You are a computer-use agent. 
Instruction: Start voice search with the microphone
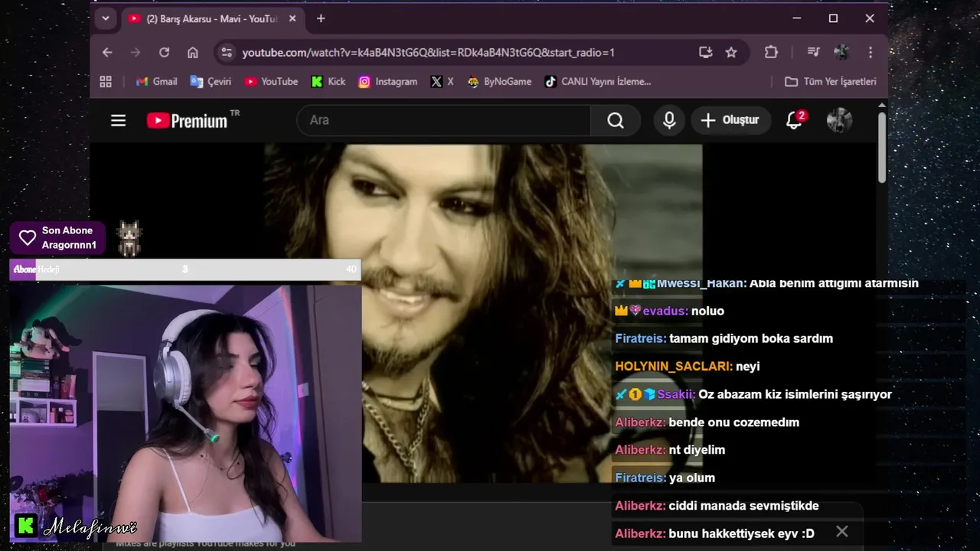(x=669, y=120)
